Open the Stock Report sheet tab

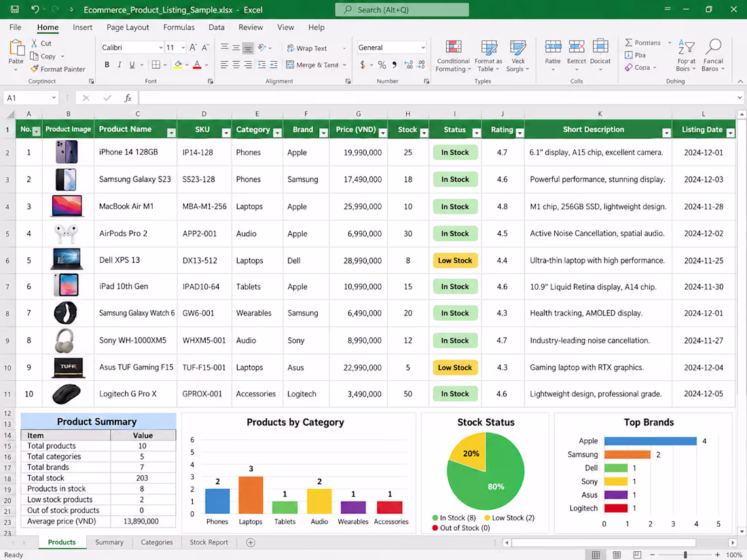(208, 542)
